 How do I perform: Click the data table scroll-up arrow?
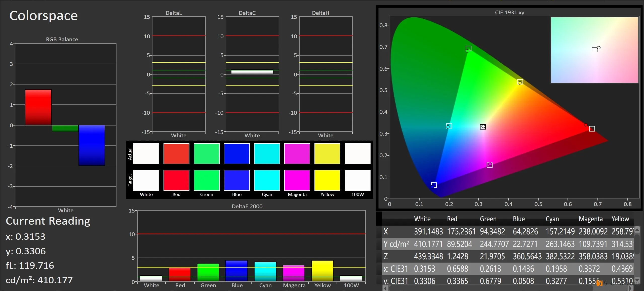(x=637, y=229)
